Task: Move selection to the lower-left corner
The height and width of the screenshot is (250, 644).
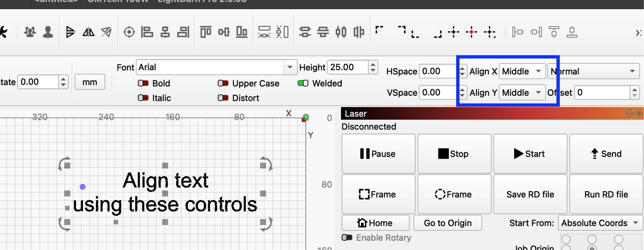Action: click(415, 34)
